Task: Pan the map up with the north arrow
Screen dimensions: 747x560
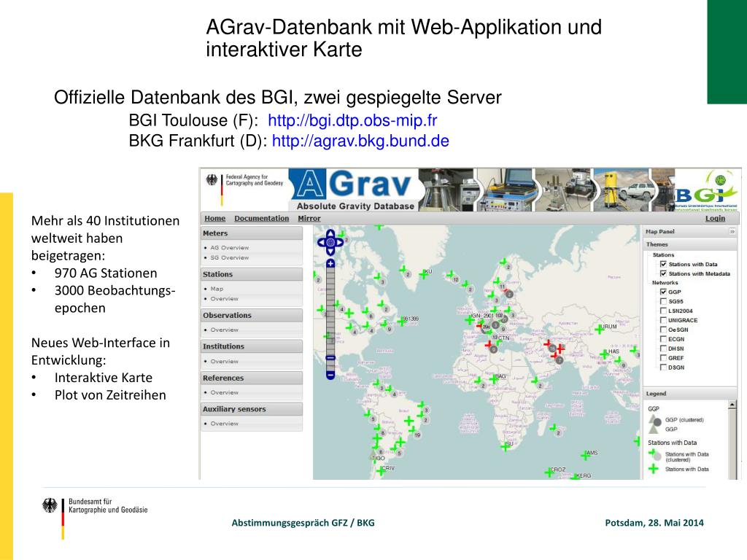Action: click(330, 233)
